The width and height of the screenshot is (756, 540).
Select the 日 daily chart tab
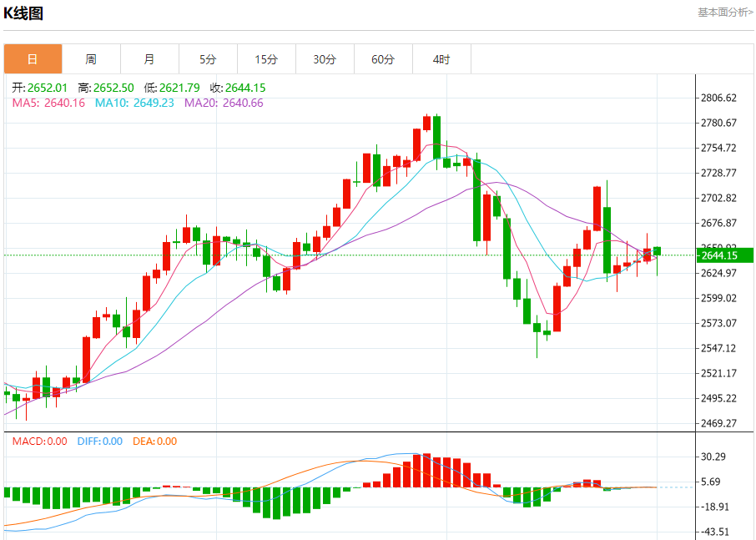[x=33, y=59]
